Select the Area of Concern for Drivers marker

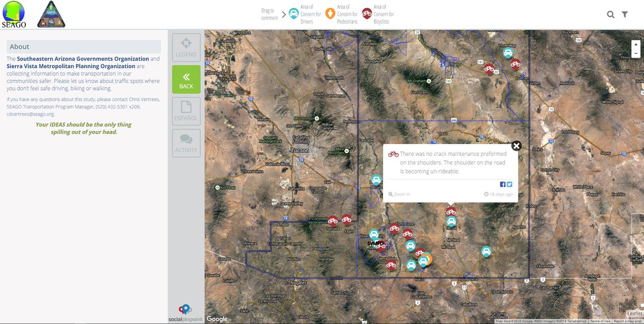pos(294,13)
